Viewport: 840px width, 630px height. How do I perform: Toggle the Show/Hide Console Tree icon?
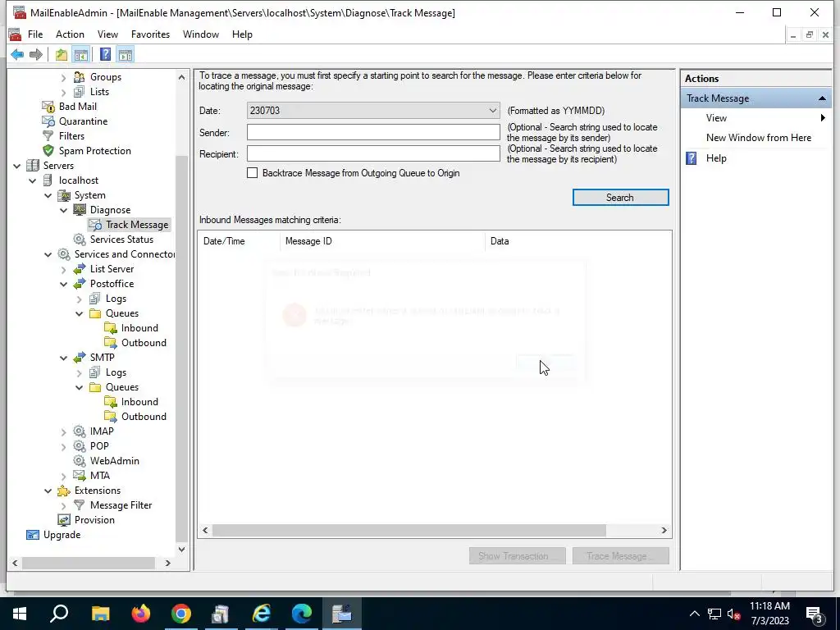tap(81, 55)
